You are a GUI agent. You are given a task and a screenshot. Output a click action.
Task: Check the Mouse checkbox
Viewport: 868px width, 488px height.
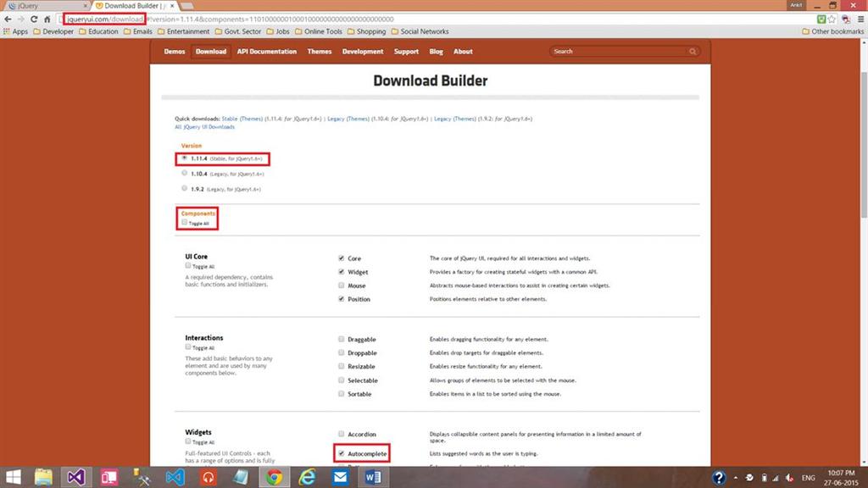[x=341, y=286]
